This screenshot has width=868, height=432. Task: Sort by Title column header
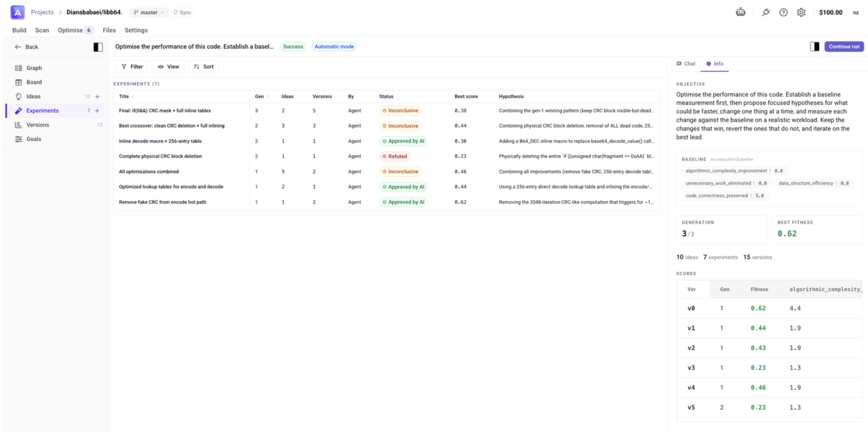pyautogui.click(x=124, y=96)
